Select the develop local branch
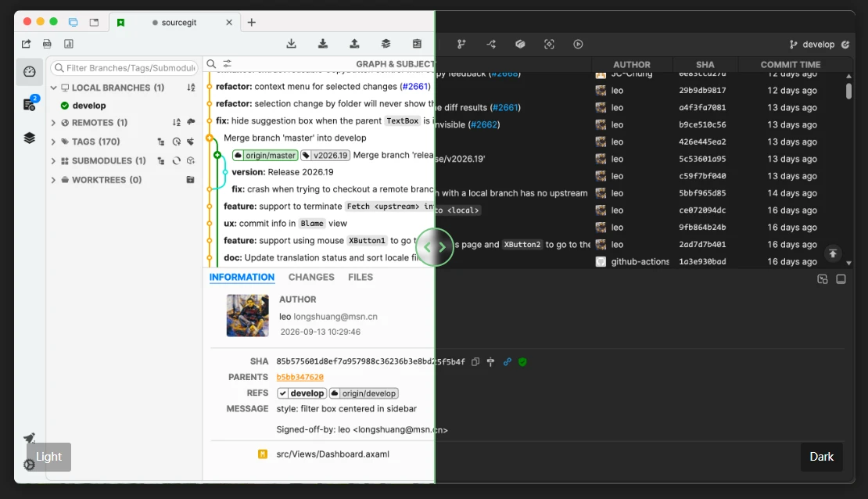This screenshot has width=868, height=499. coord(88,106)
